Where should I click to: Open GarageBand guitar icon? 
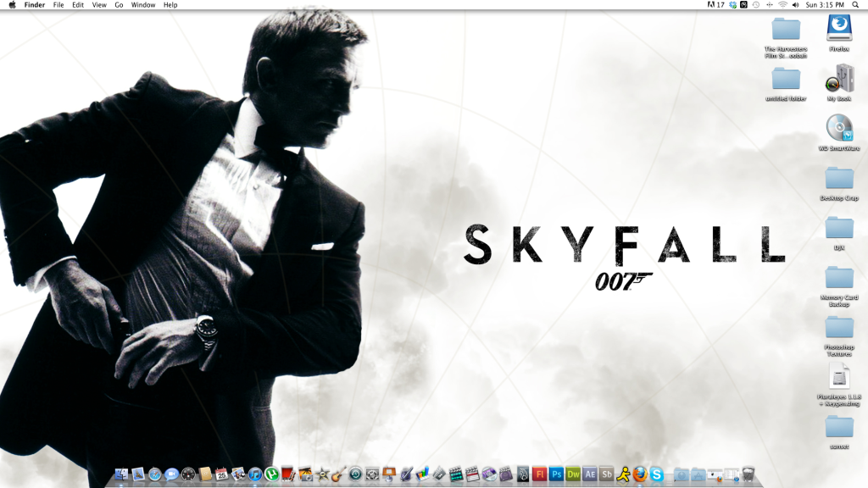click(x=339, y=474)
